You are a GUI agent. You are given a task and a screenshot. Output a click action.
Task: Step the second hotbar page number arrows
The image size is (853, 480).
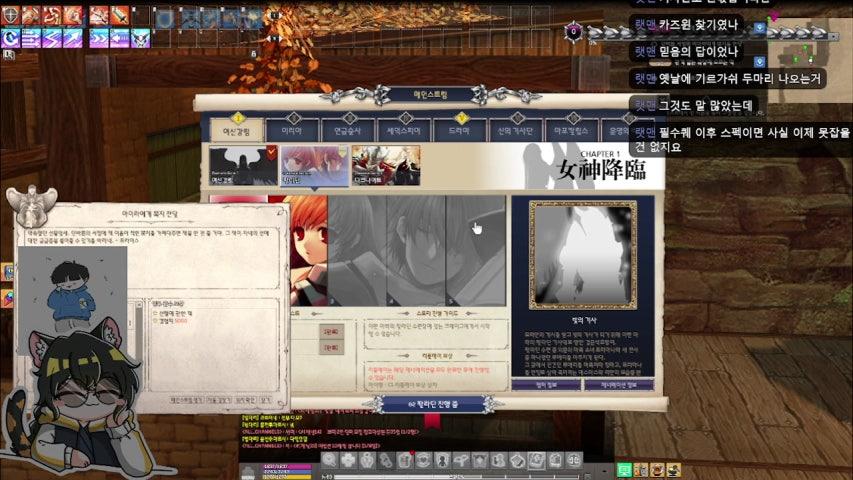click(274, 38)
